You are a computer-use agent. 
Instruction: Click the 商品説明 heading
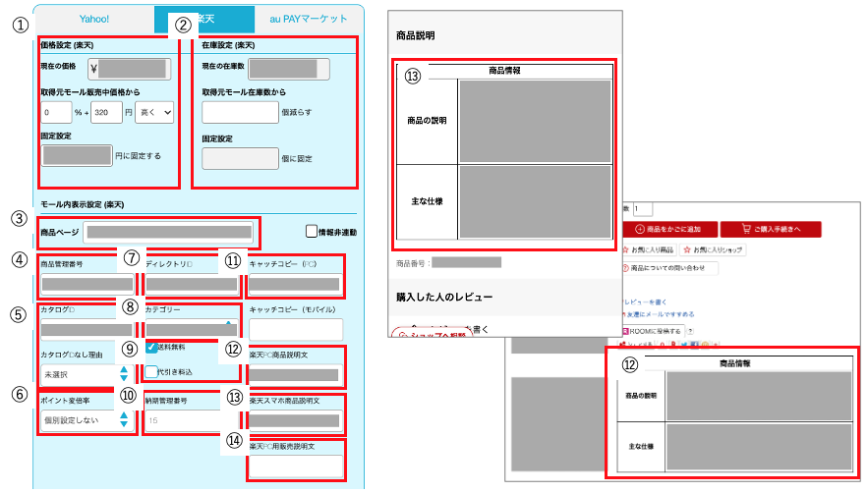click(415, 35)
